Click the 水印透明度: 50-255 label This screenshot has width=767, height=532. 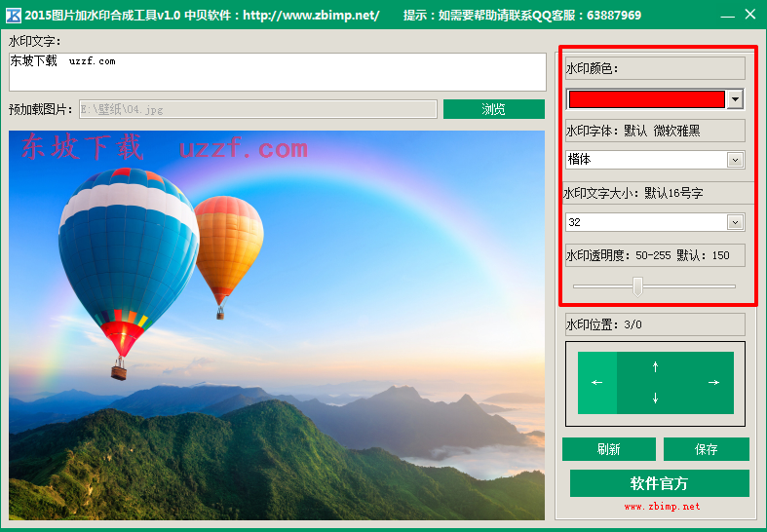click(655, 255)
